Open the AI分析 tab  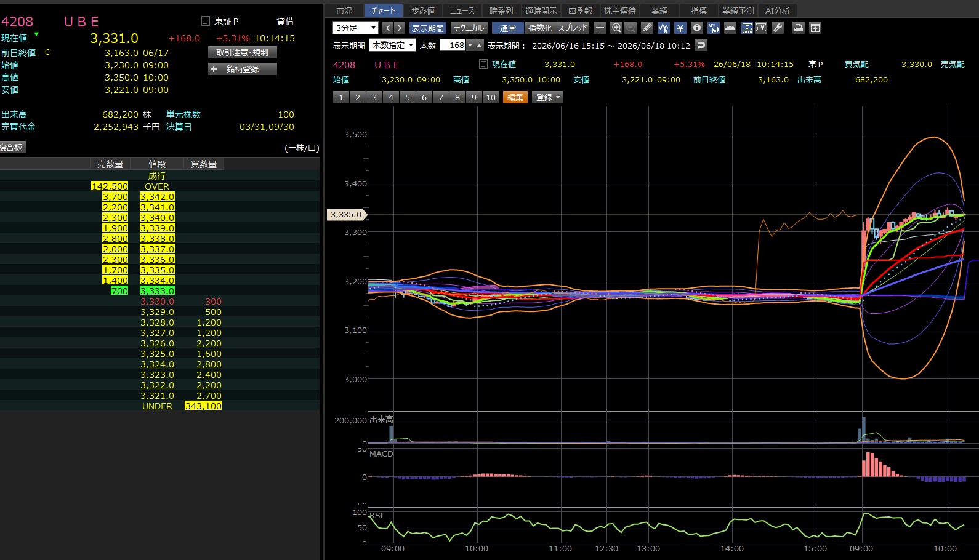pos(778,10)
